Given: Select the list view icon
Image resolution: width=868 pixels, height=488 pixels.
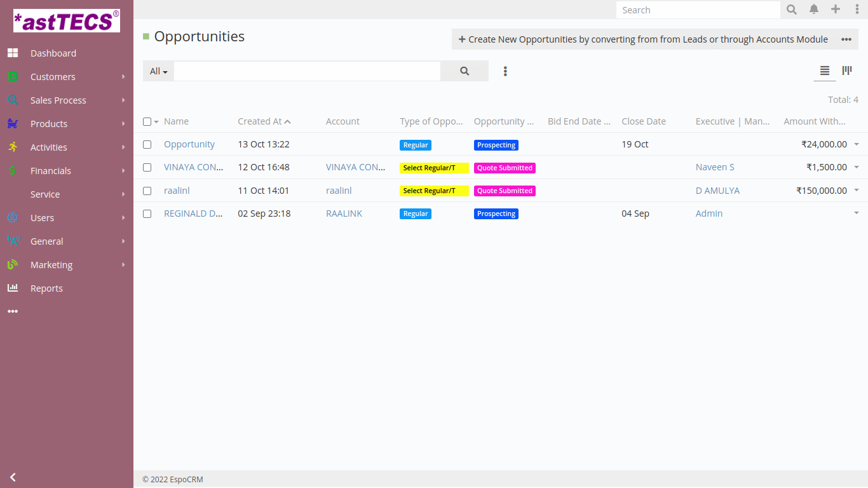Looking at the screenshot, I should point(825,71).
